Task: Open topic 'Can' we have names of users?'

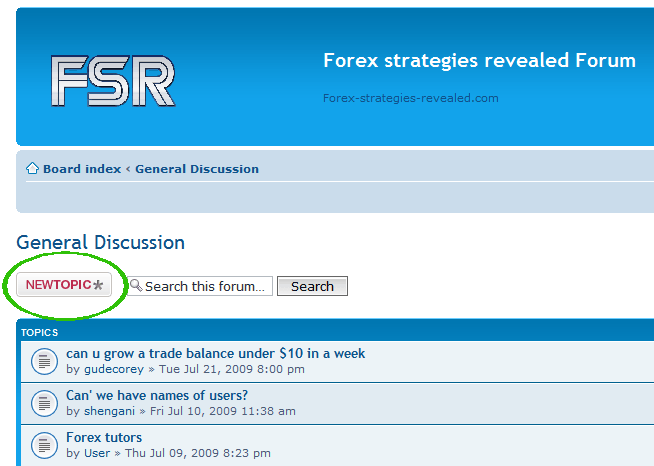Action: 157,395
